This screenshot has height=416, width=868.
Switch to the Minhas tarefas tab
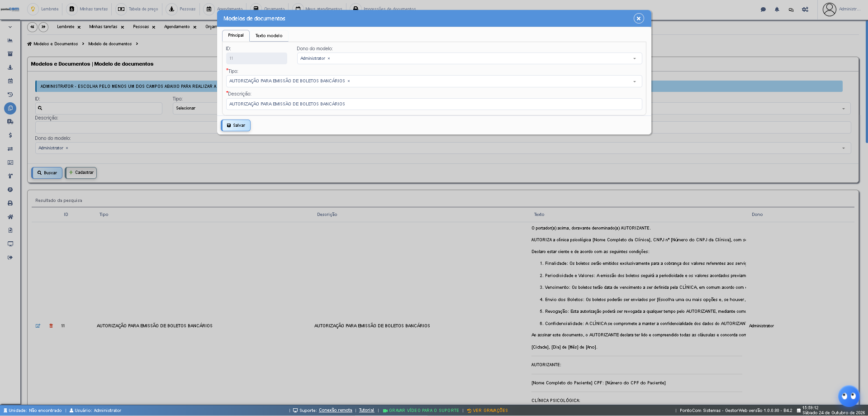pos(103,27)
